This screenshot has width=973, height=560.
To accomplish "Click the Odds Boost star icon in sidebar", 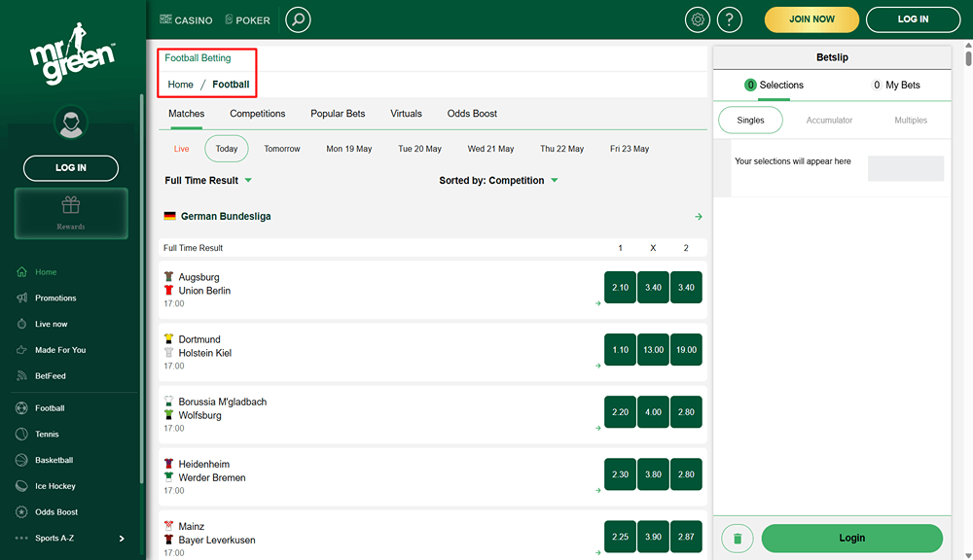I will pos(21,512).
